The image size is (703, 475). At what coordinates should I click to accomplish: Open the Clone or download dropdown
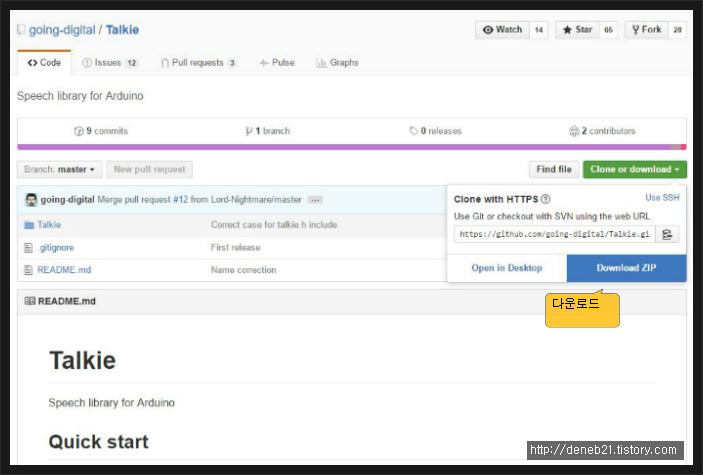tap(634, 170)
